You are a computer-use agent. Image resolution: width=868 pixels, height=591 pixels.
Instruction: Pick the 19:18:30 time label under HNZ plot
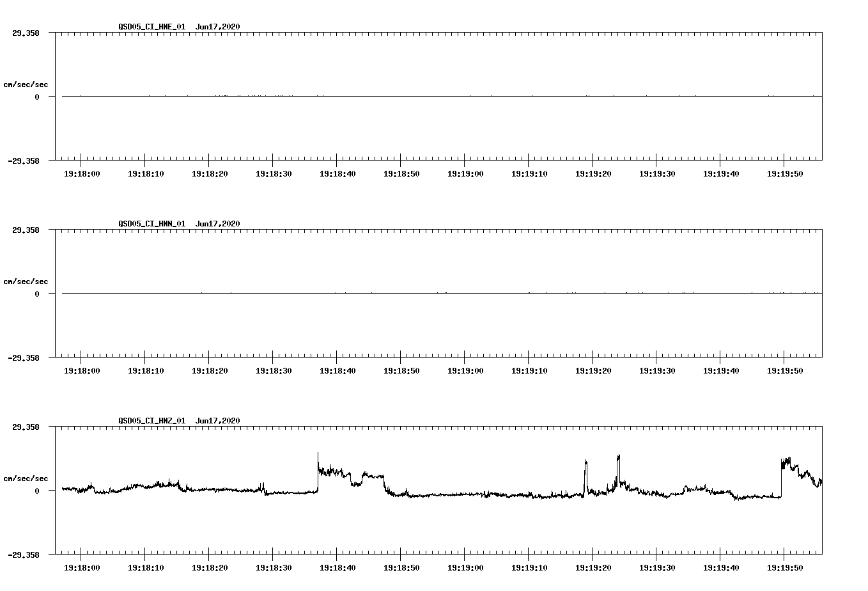274,567
